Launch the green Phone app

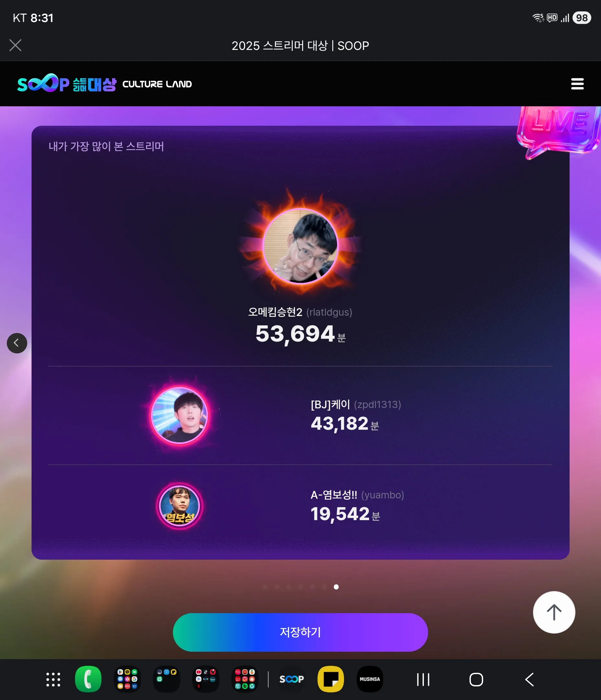[88, 679]
